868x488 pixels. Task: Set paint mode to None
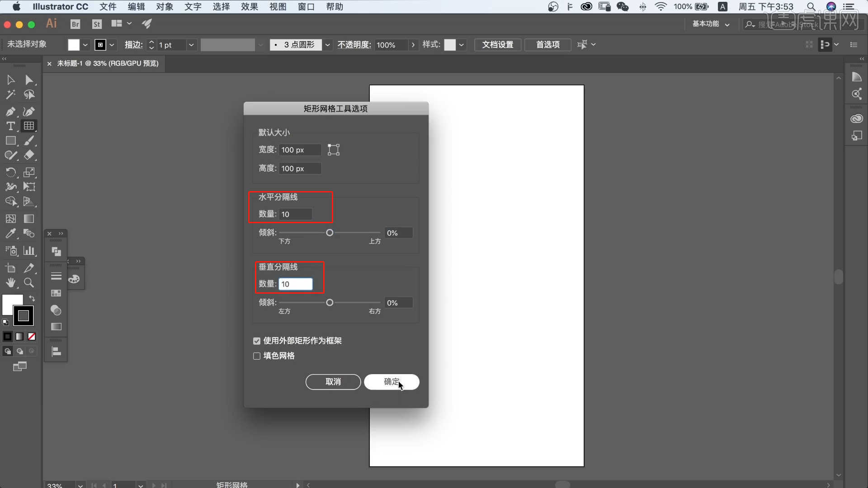point(32,337)
